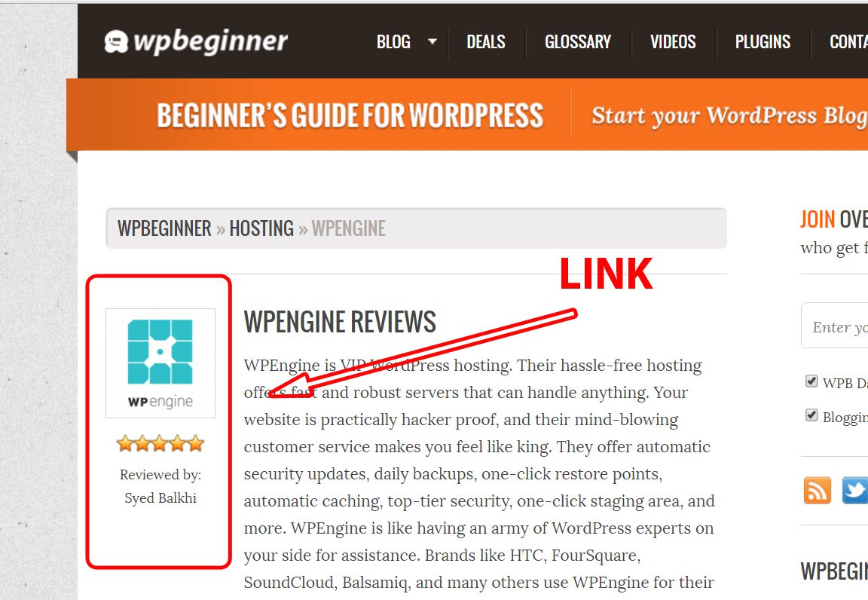
Task: Click the WPENGINE REVIEWS heading
Action: (340, 322)
